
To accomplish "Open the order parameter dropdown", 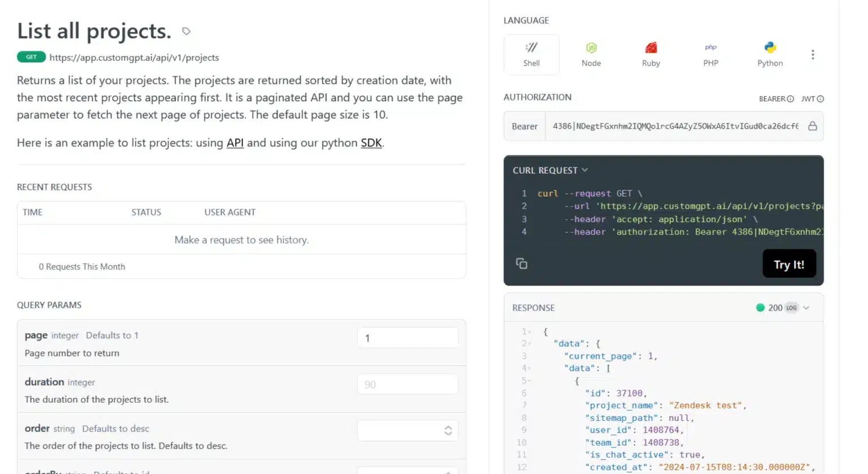I will (407, 430).
